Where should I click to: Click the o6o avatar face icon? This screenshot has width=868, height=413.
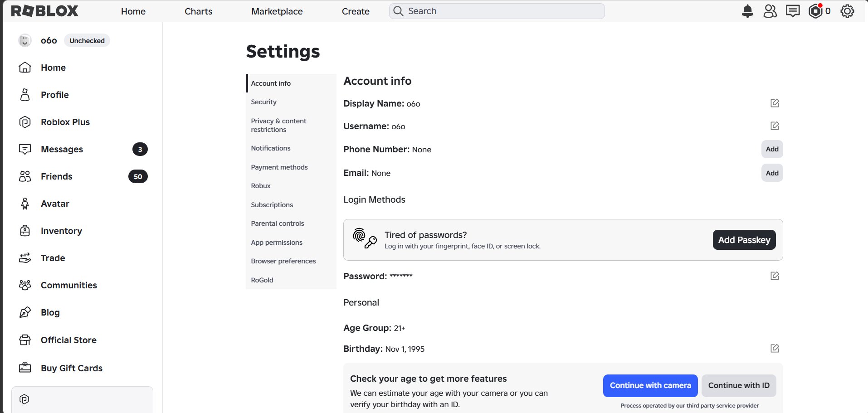(25, 40)
